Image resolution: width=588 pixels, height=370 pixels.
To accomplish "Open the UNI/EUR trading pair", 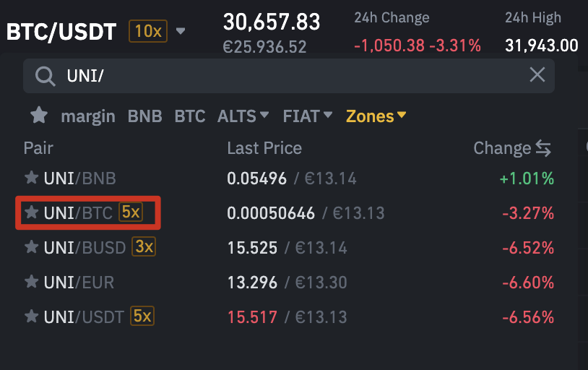I will coord(79,282).
